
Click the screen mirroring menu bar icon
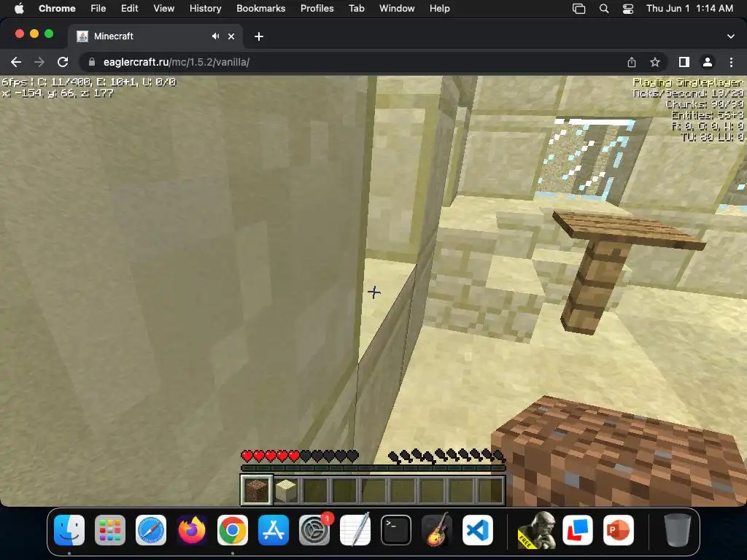(x=578, y=8)
